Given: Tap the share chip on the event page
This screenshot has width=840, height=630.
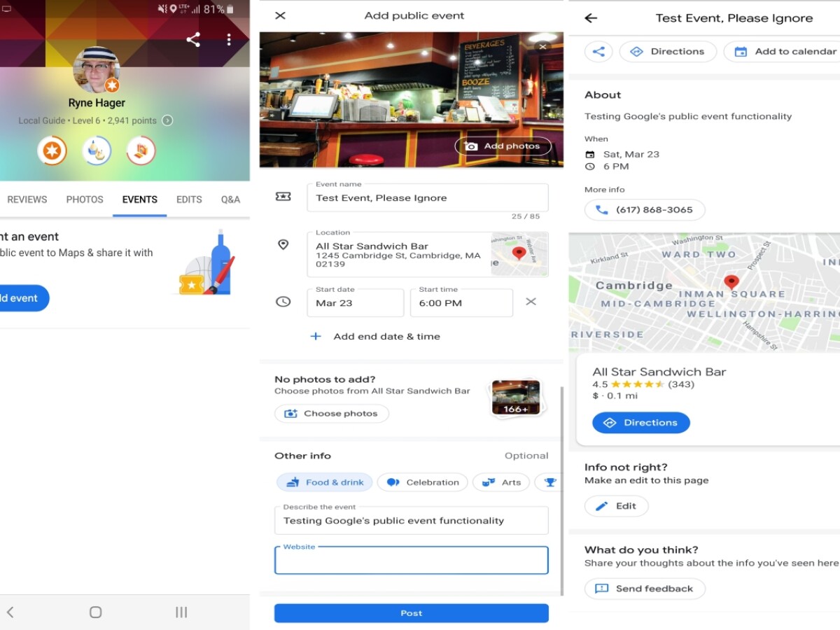Looking at the screenshot, I should [598, 51].
